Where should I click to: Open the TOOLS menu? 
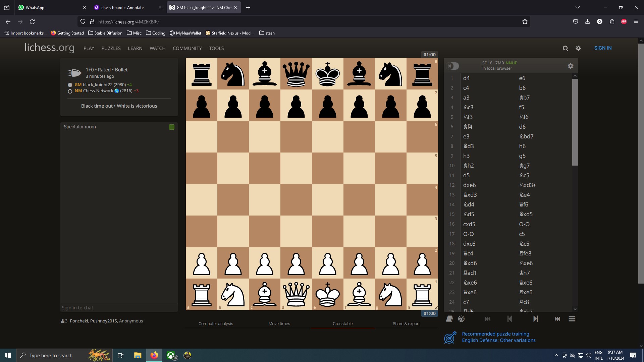tap(216, 48)
